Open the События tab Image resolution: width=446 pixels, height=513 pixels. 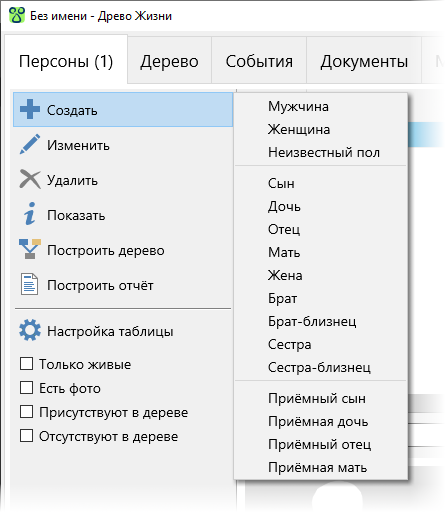pyautogui.click(x=259, y=61)
